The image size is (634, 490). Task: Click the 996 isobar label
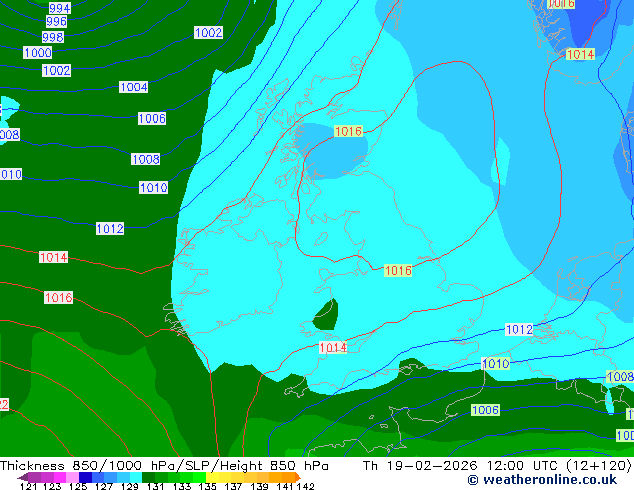(x=56, y=21)
